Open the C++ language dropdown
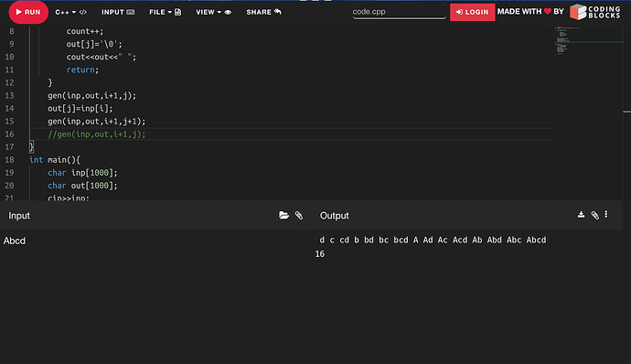 [70, 12]
